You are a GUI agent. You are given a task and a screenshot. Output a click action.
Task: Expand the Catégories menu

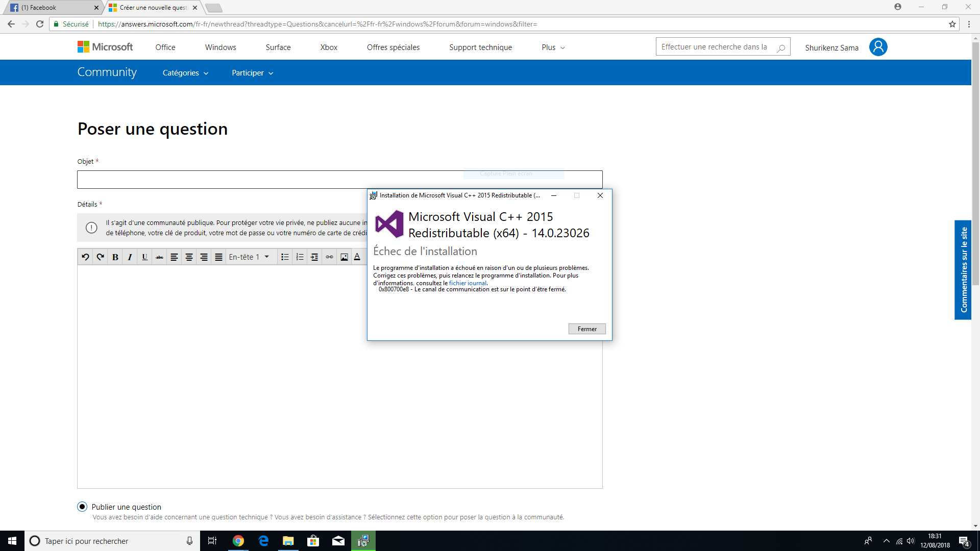pyautogui.click(x=185, y=73)
